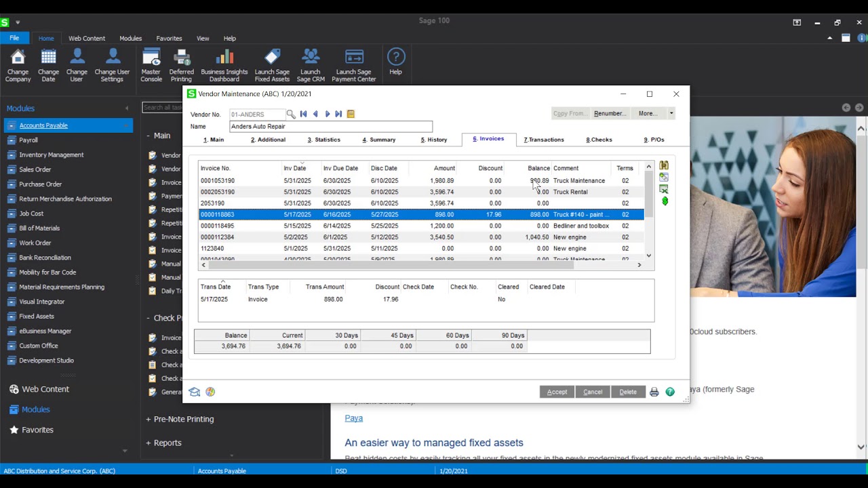Collapse the Main task group
868x488 pixels.
[149, 136]
